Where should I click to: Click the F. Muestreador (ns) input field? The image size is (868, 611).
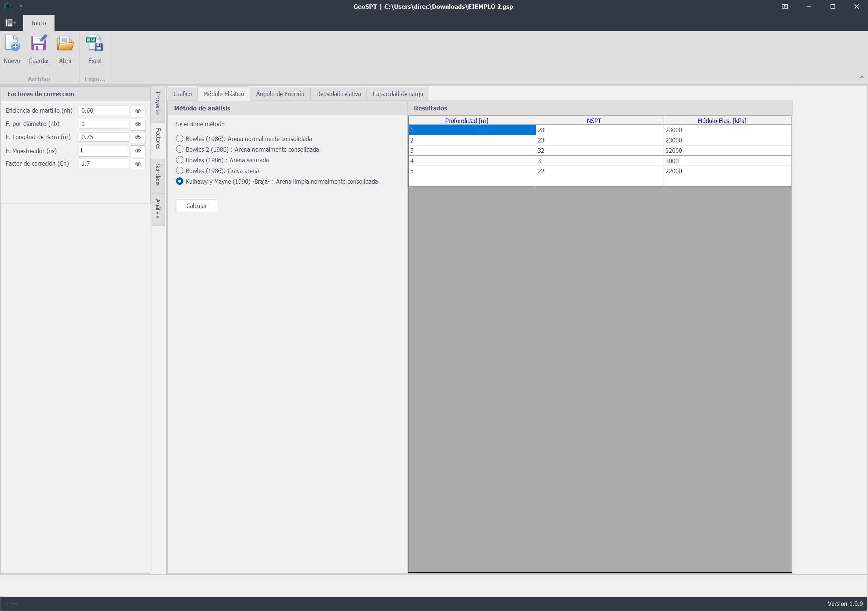pos(103,151)
